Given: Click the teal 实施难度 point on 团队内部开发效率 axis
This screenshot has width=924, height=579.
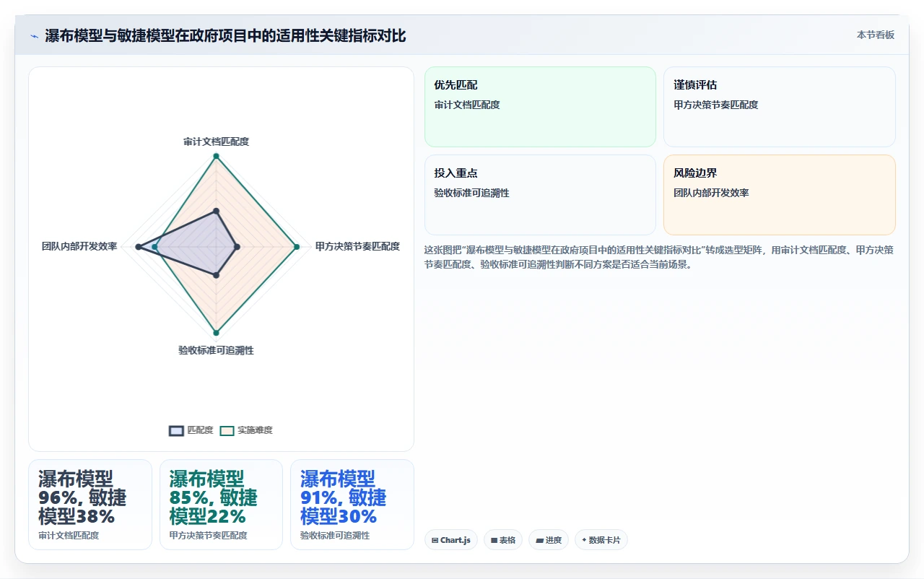Looking at the screenshot, I should pos(154,247).
